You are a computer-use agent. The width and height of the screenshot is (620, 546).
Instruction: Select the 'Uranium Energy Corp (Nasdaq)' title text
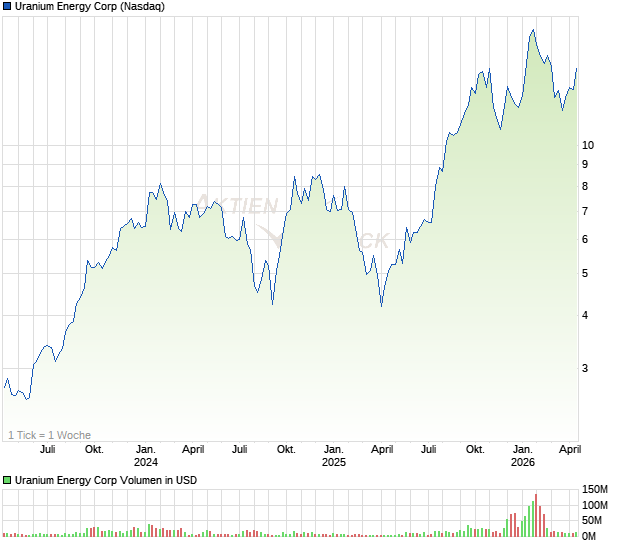90,6
